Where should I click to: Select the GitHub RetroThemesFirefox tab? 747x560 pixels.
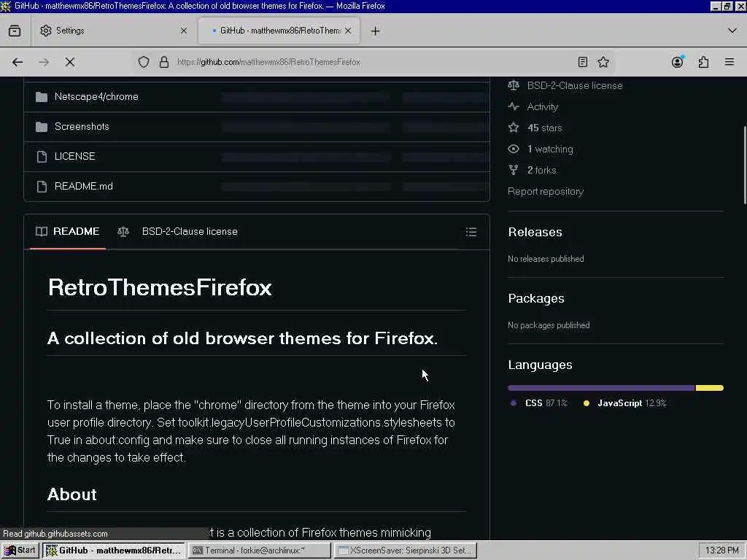(279, 31)
